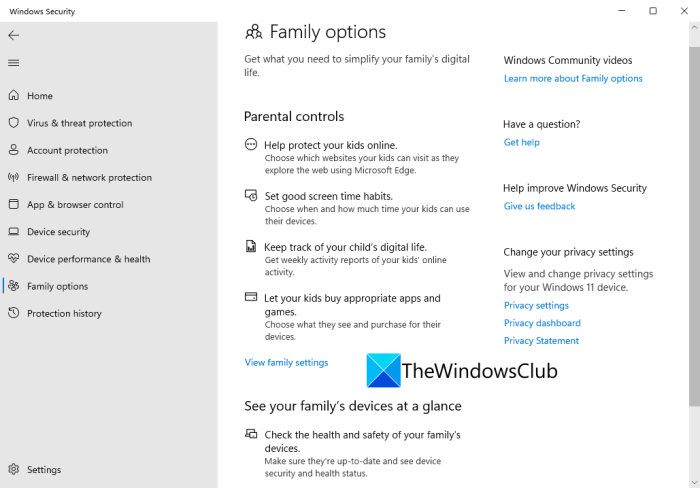Click the vertical scrollbar on the right

point(694,220)
